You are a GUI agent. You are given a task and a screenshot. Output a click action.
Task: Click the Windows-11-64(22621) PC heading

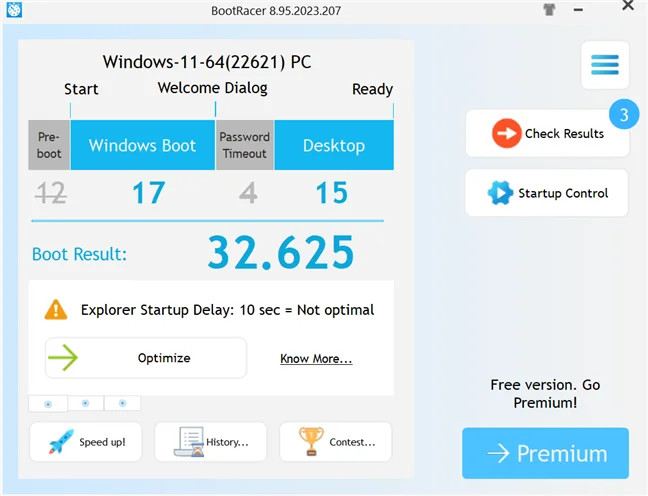click(x=207, y=62)
